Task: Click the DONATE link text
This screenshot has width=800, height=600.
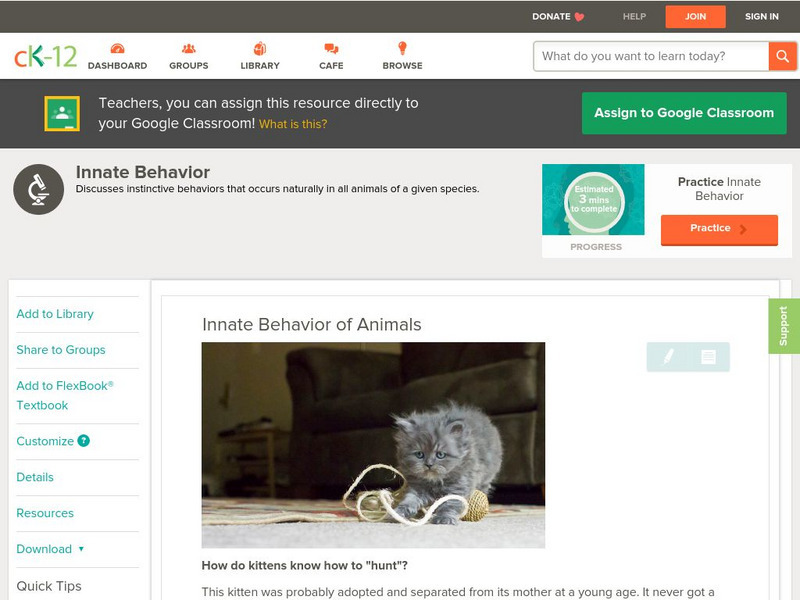Action: (x=551, y=17)
